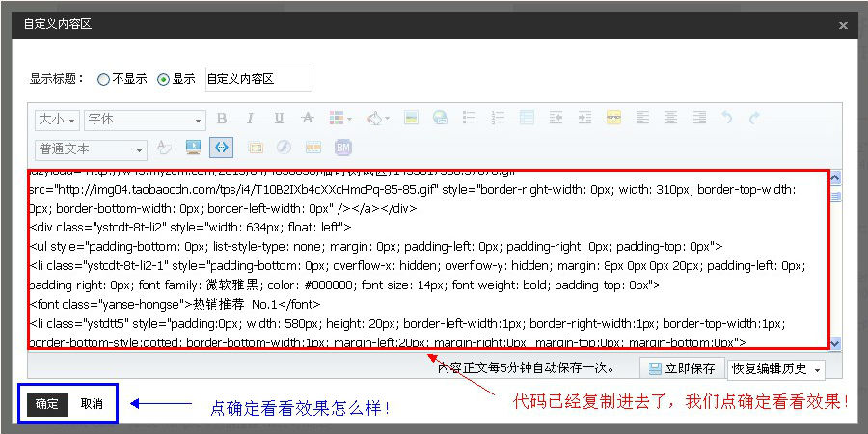Click the 确定 confirm button
The image size is (868, 434).
click(47, 404)
